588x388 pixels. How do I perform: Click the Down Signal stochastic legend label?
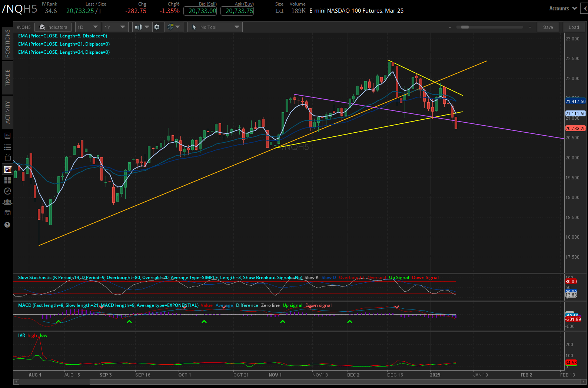[425, 278]
